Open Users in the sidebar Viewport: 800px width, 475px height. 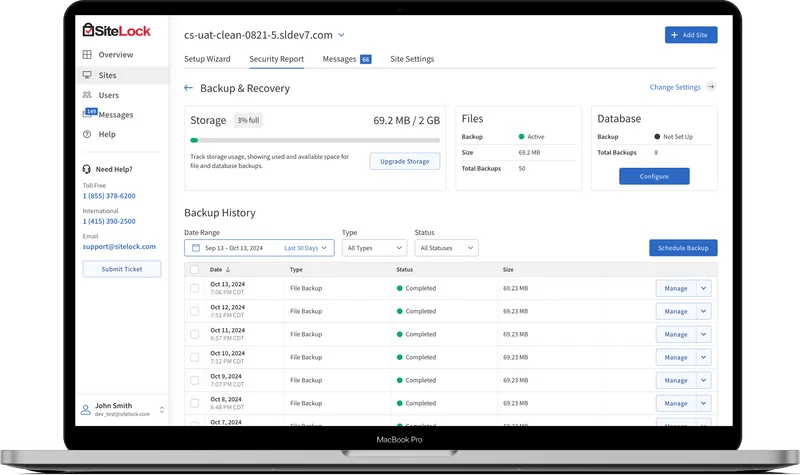click(x=108, y=95)
